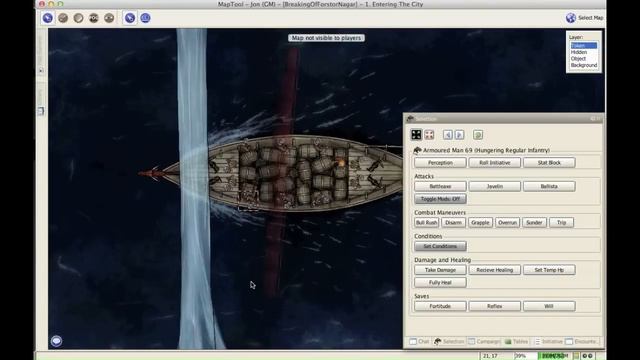Click the chat bubble icon on map
The width and height of the screenshot is (640, 360).
coord(56,341)
